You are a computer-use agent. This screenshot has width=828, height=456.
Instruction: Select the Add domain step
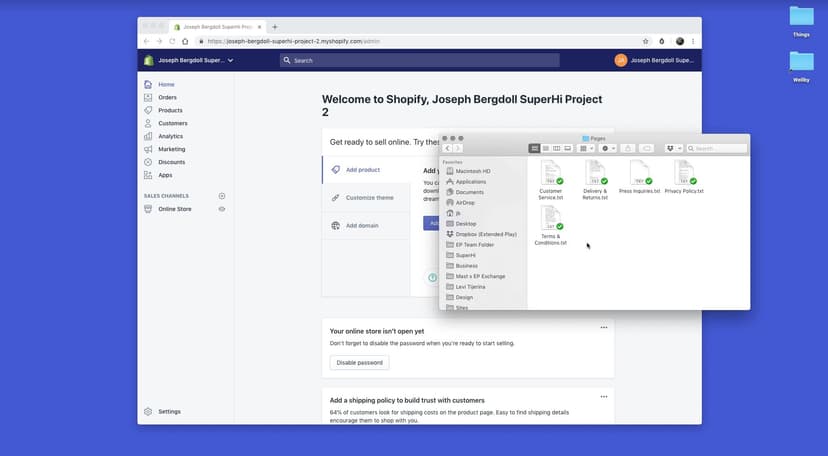click(362, 226)
